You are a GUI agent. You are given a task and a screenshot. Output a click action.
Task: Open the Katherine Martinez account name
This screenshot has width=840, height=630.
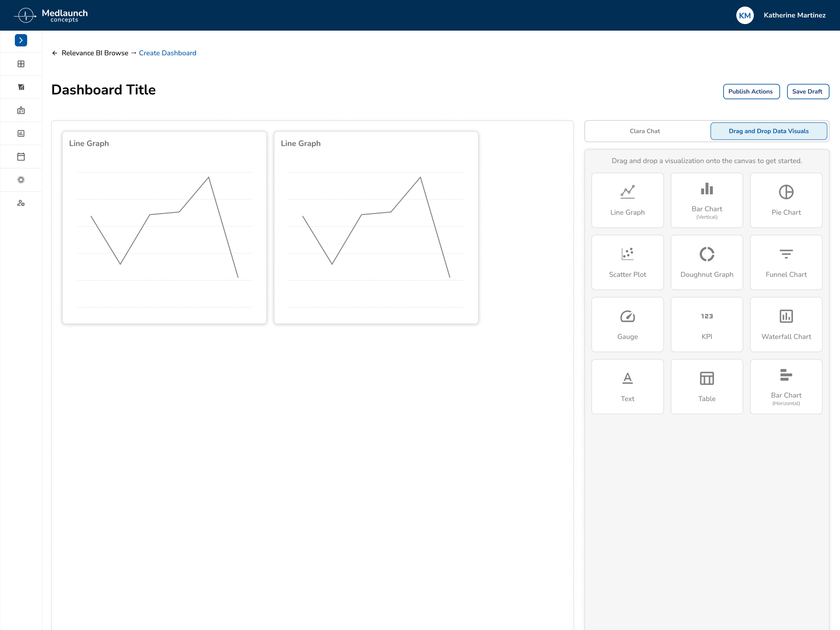(x=794, y=15)
